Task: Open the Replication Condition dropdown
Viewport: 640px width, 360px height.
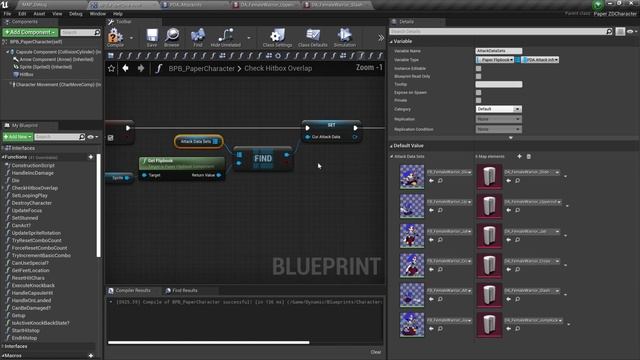Action: (498, 129)
